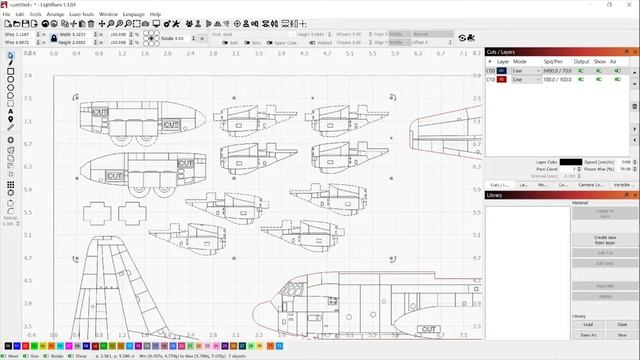This screenshot has height=360, width=640.
Task: Open the File menu
Action: [x=7, y=14]
